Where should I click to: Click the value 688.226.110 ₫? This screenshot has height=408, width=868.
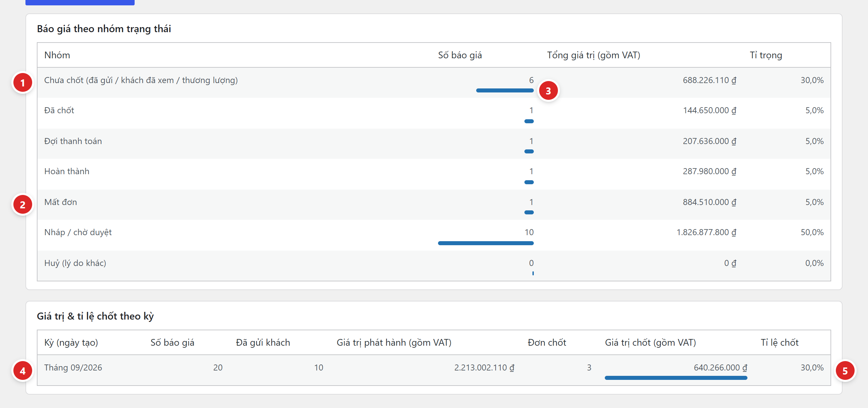(x=709, y=80)
